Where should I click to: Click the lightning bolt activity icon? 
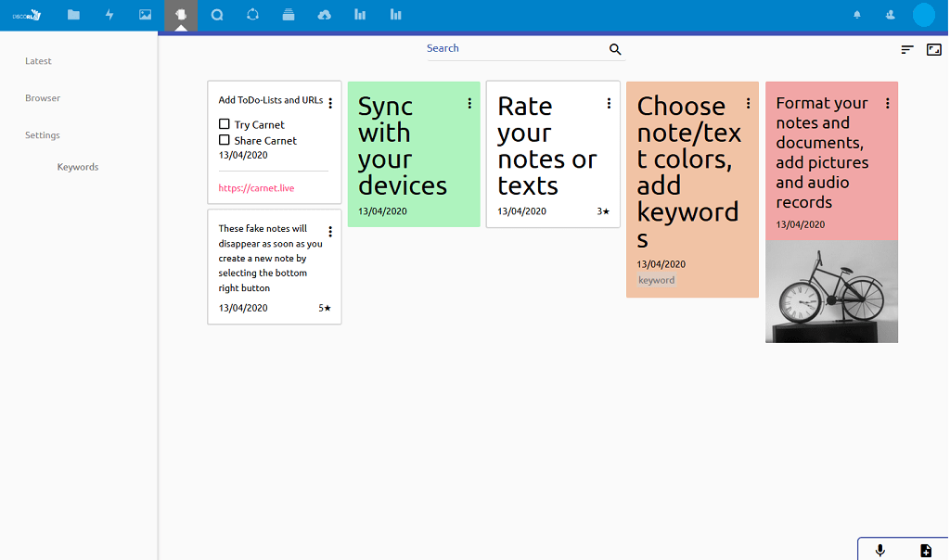pos(109,15)
